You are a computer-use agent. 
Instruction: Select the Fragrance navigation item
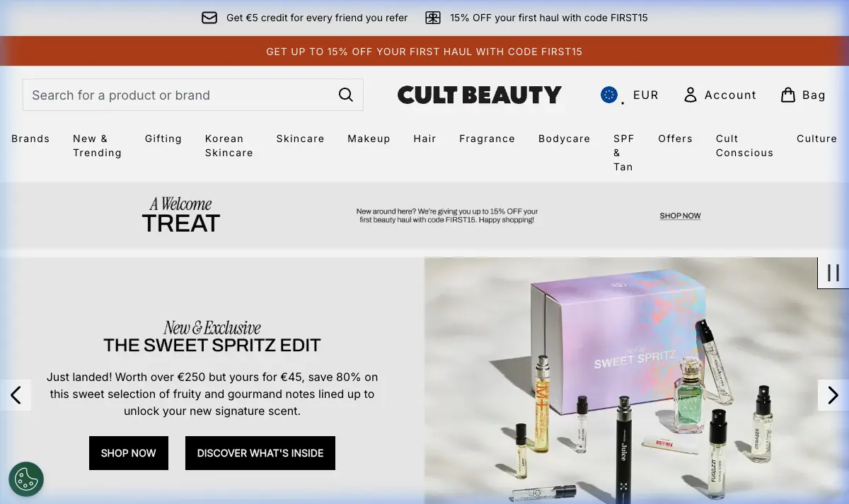[487, 139]
